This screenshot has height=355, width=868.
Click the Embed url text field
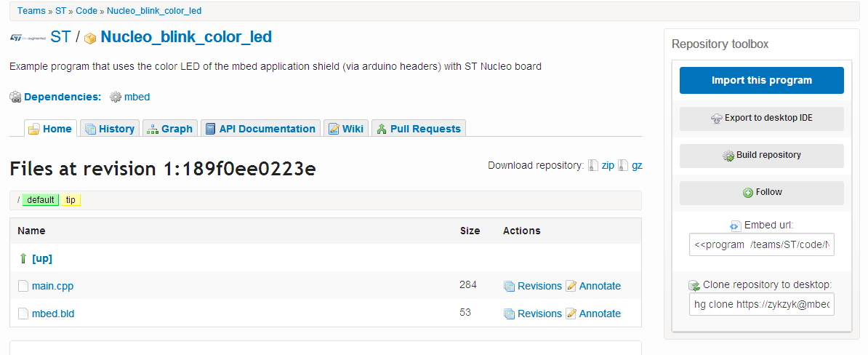pyautogui.click(x=762, y=244)
